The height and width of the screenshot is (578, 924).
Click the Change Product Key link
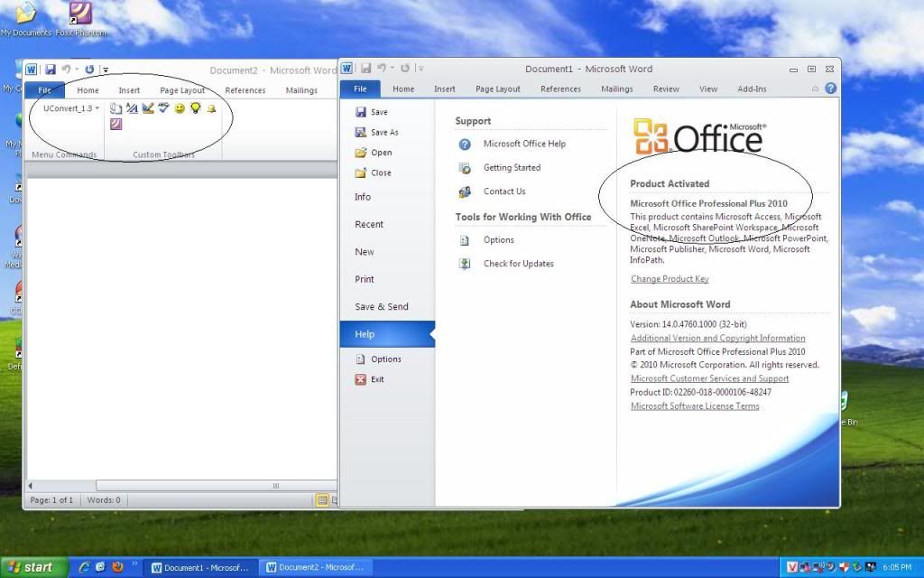[670, 279]
